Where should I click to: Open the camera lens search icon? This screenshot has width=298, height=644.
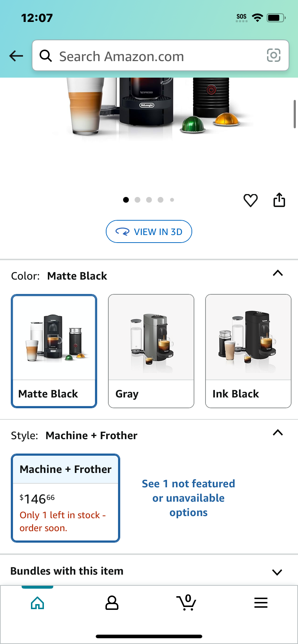[274, 55]
